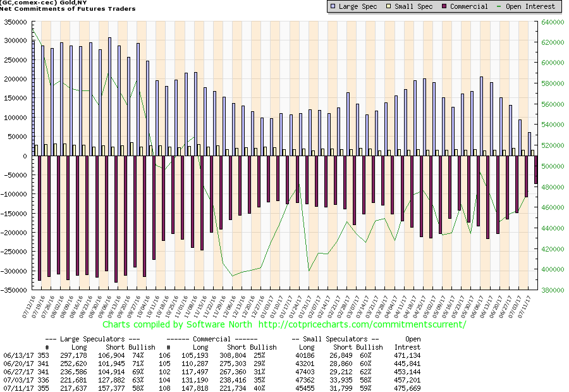Click the yellow Small Spec legend swatch
569x392 pixels.
(x=391, y=6)
